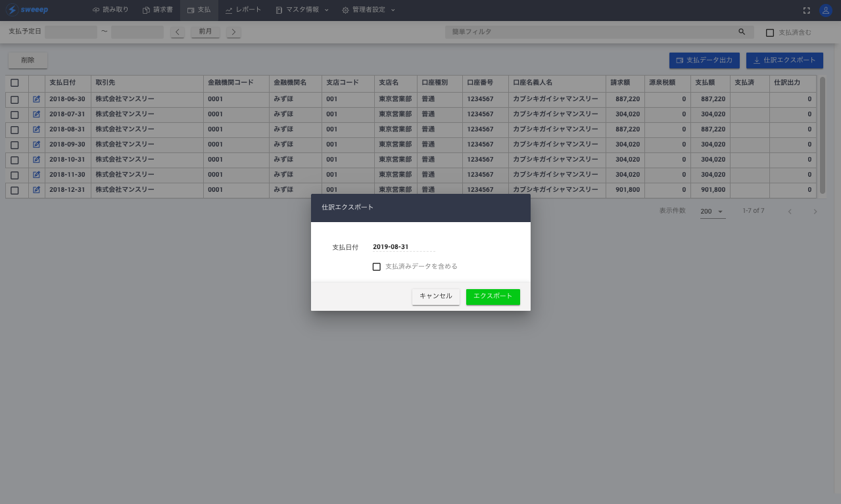Check the select-all header checkbox

14,83
